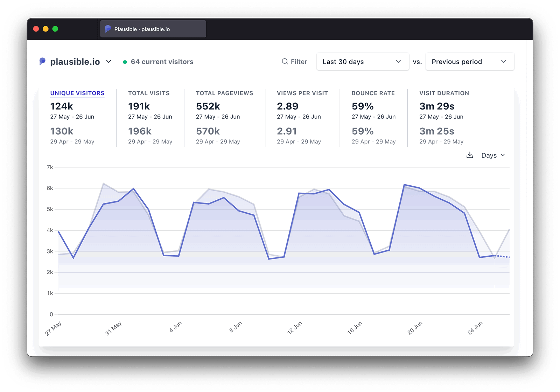Select the browser tab Plausible · plausible.io
The height and width of the screenshot is (392, 560).
153,29
